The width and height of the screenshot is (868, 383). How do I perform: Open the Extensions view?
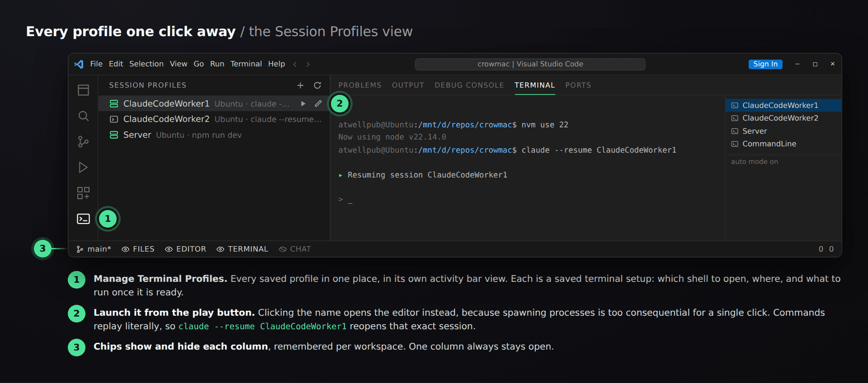pyautogui.click(x=83, y=193)
